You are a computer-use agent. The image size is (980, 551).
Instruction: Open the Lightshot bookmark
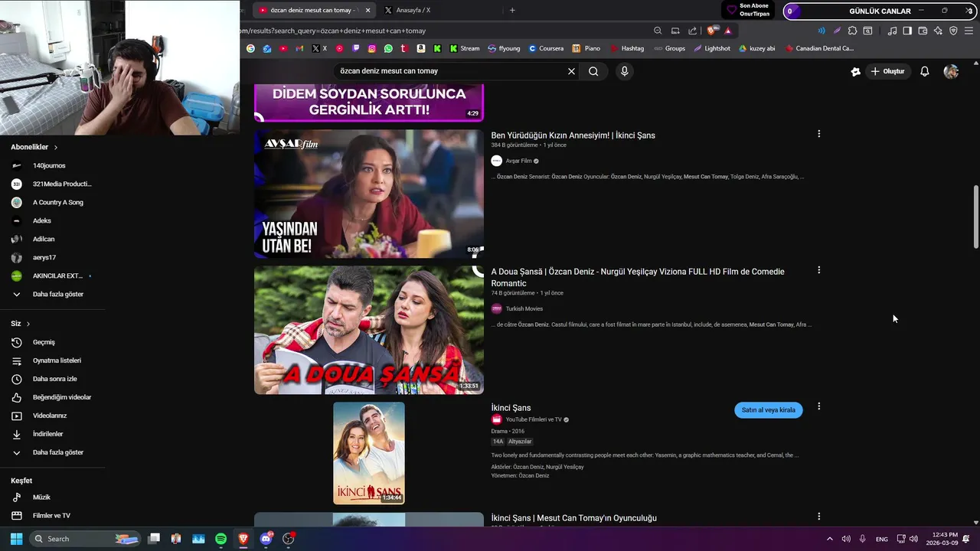[x=712, y=48]
